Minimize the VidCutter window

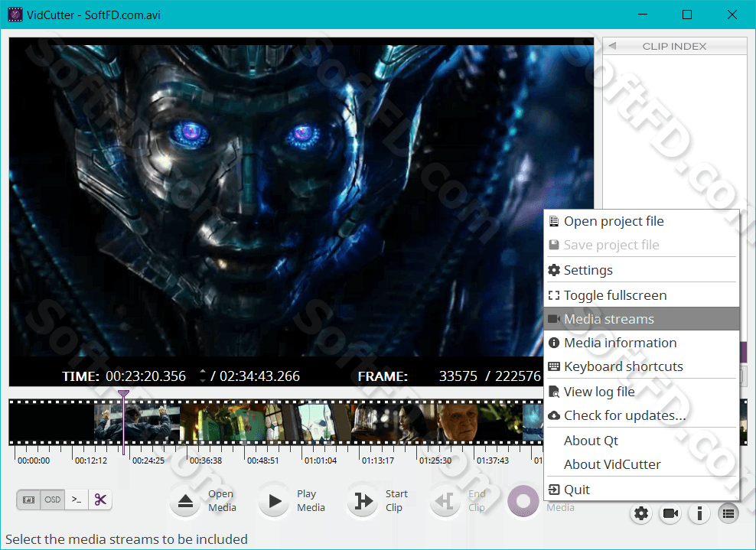tap(643, 15)
